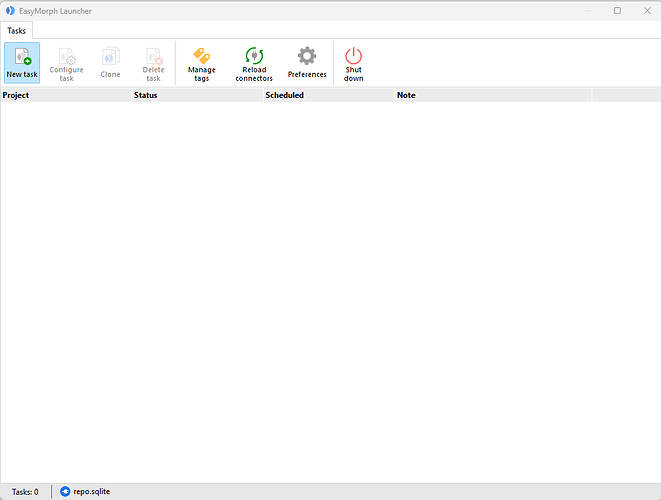Sort by Project column header
The image size is (661, 500).
66,95
